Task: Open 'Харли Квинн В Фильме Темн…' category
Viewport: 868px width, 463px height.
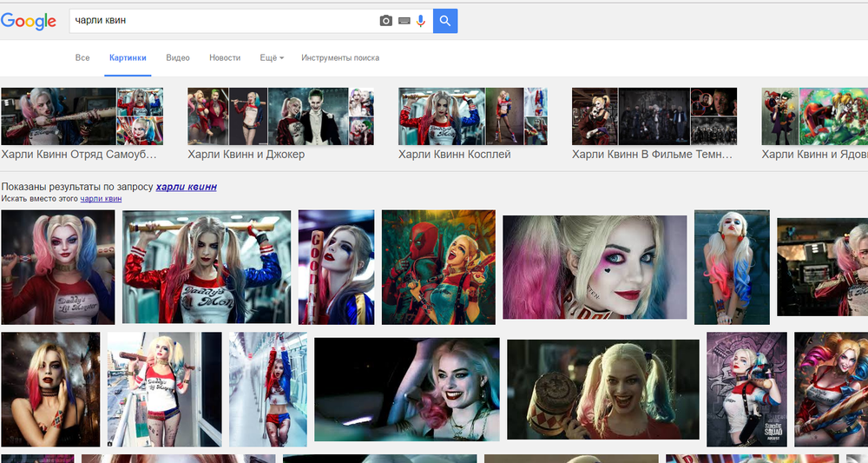Action: [654, 124]
